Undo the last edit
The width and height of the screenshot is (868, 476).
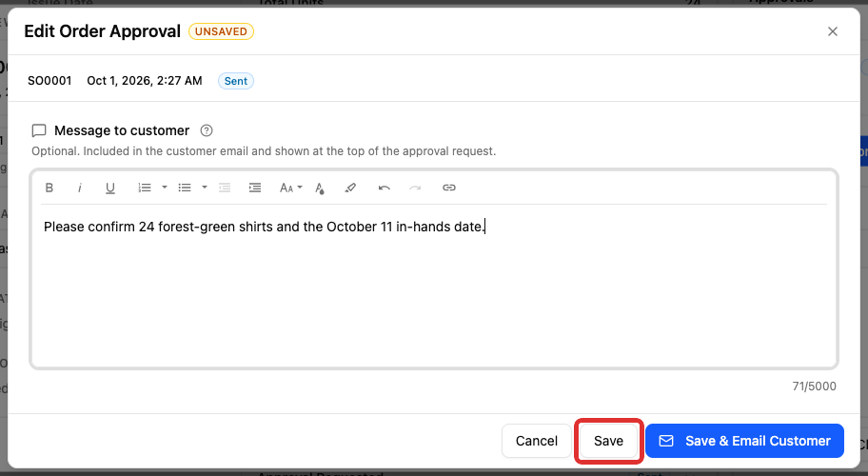(x=385, y=188)
